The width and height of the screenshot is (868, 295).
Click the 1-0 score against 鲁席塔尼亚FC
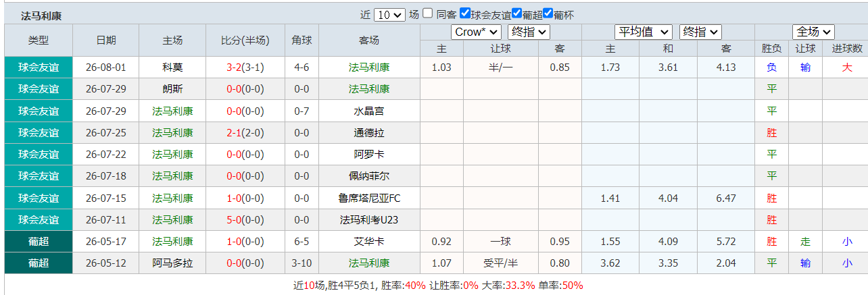pos(235,198)
